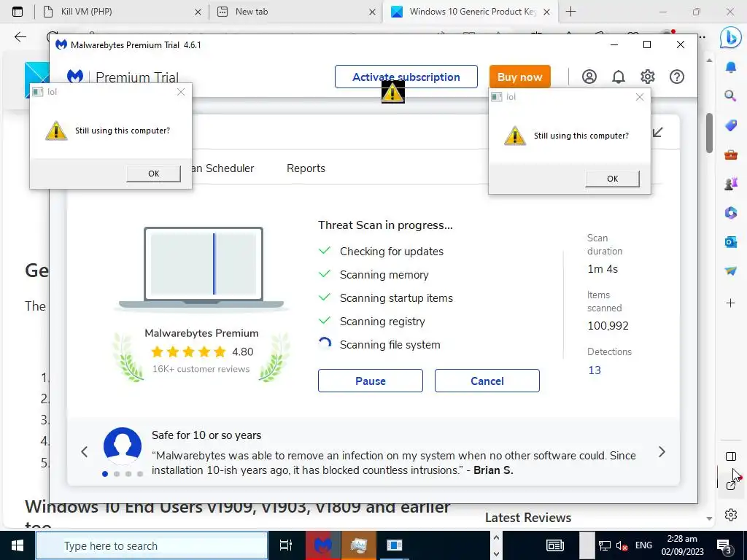Click Type here to search box
The image size is (747, 560).
point(152,545)
